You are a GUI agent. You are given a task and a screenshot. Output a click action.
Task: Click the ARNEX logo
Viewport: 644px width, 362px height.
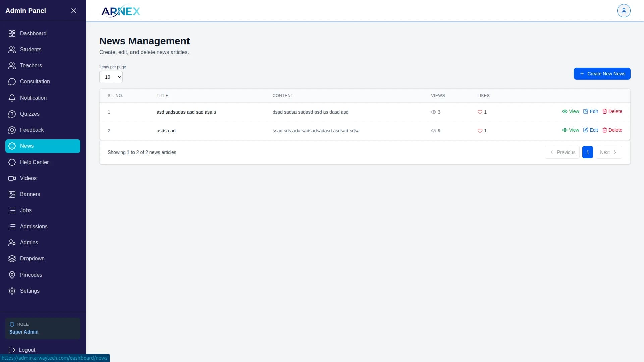pyautogui.click(x=120, y=11)
